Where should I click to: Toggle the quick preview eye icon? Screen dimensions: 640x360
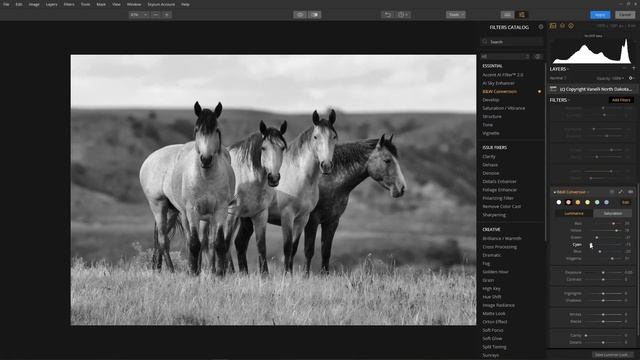coord(300,15)
